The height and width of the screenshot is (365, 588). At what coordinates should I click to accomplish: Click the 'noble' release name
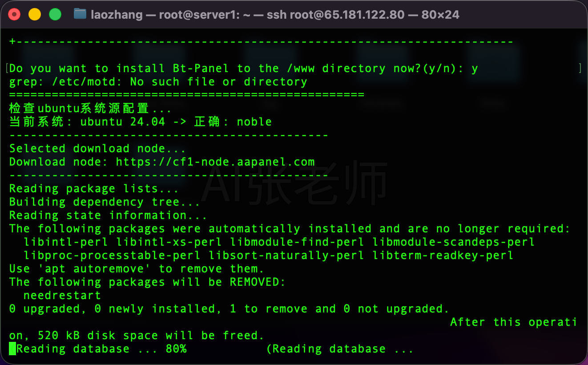254,122
